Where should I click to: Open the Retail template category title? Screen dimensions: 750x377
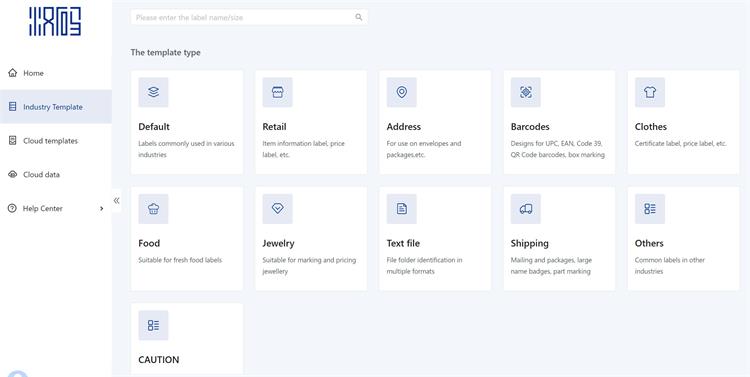275,127
